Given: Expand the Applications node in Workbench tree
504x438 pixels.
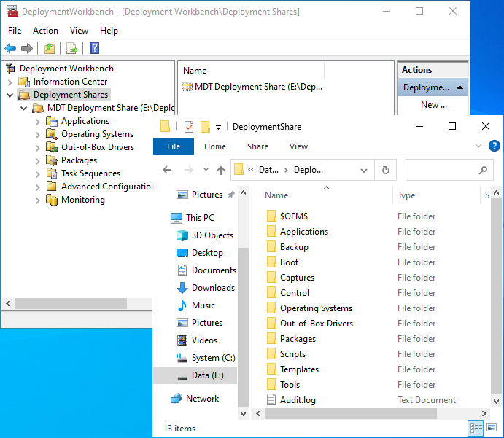Looking at the screenshot, I should point(38,122).
